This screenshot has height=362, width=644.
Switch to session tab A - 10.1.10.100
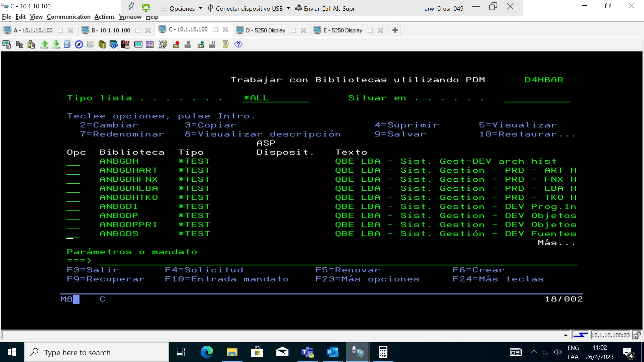coord(33,30)
